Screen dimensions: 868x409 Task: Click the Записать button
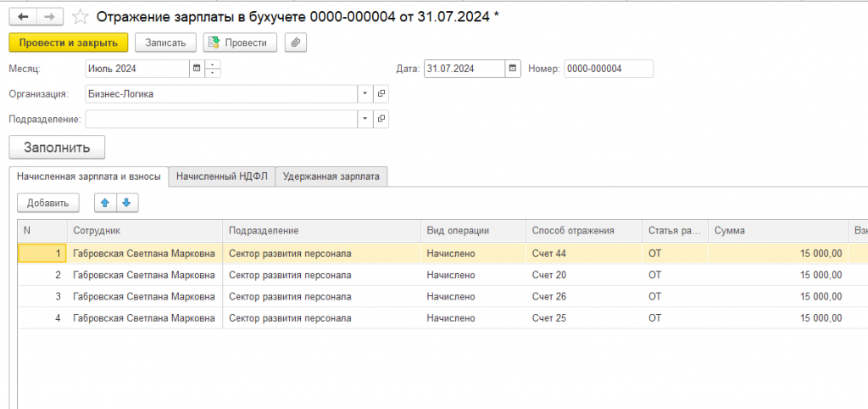pos(165,42)
